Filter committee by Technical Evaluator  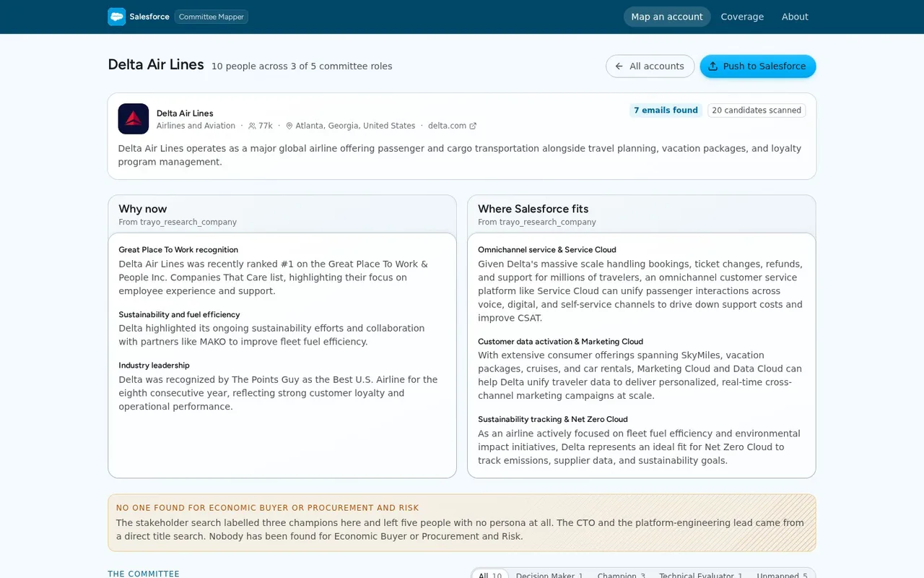coord(701,575)
